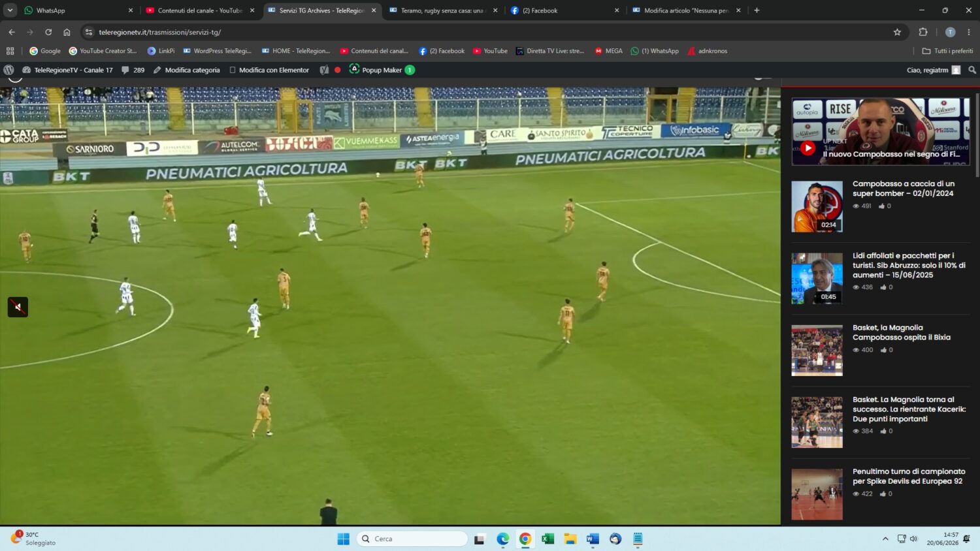Open the Chrome extensions menu

[923, 32]
